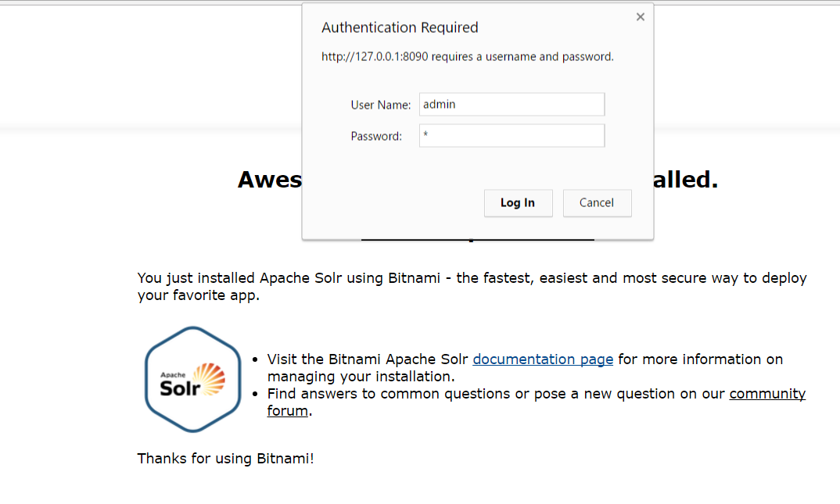The image size is (840, 504).
Task: Submit credentials with the Log In button
Action: click(x=518, y=203)
